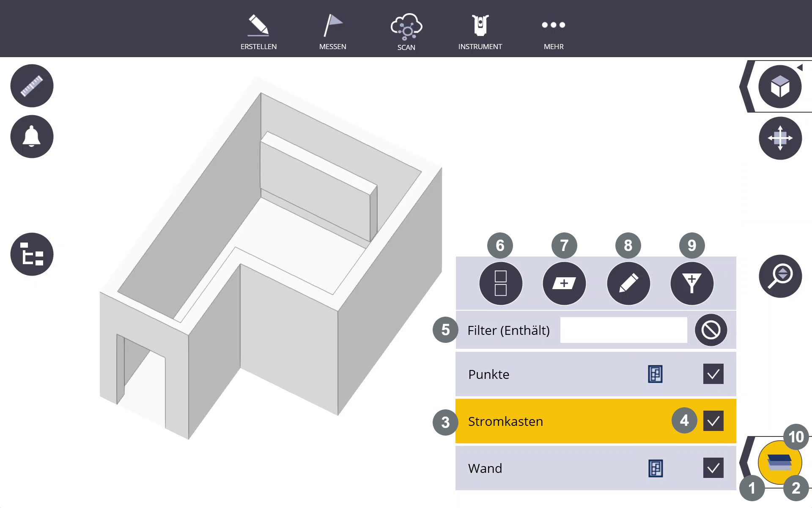The height and width of the screenshot is (508, 812).
Task: Open the project structure panel icon
Action: tap(32, 254)
